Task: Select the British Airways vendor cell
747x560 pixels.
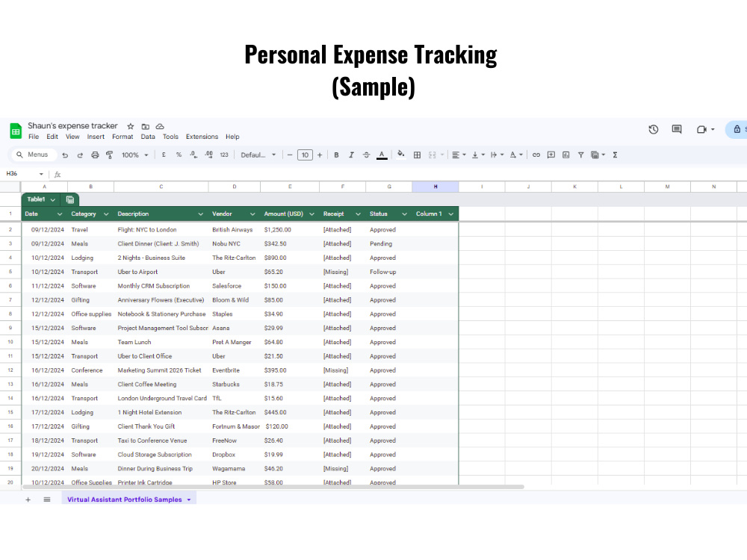Action: [234, 229]
